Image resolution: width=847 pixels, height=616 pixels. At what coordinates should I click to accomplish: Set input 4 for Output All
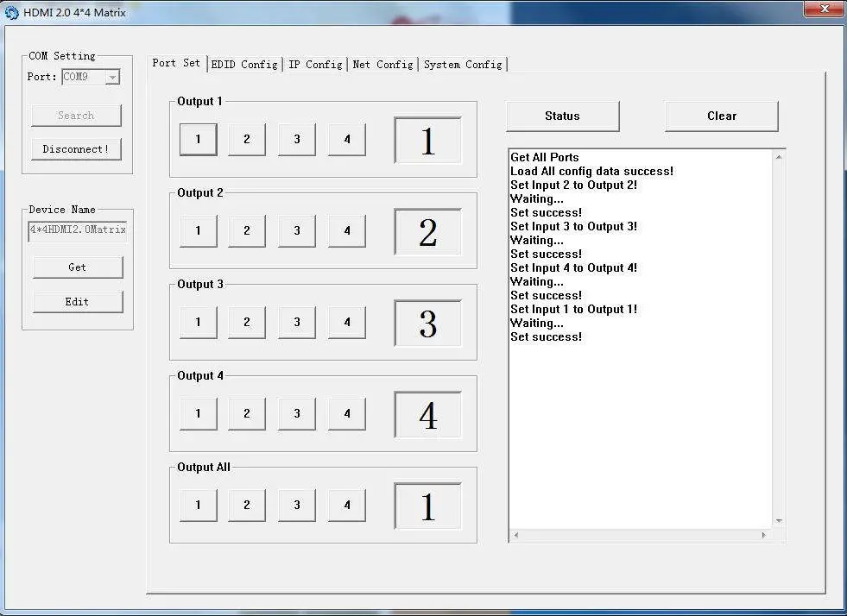coord(347,506)
